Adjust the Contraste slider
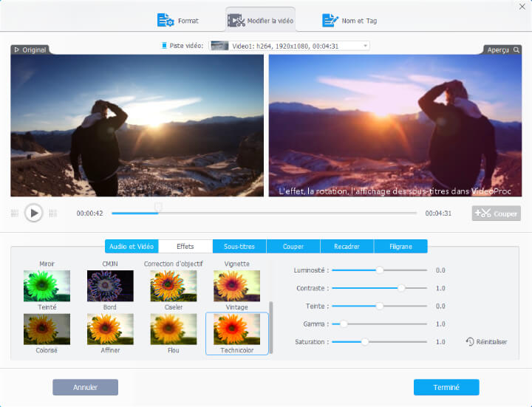 coord(379,288)
